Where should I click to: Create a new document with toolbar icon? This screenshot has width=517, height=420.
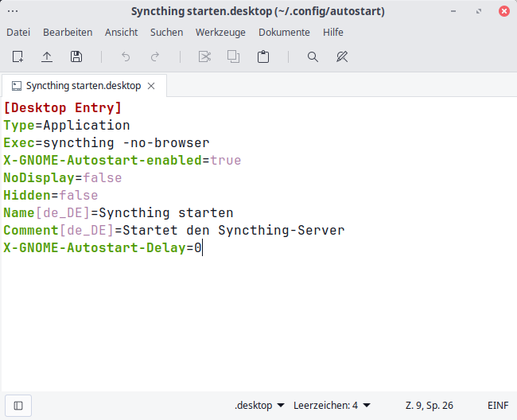(x=17, y=56)
